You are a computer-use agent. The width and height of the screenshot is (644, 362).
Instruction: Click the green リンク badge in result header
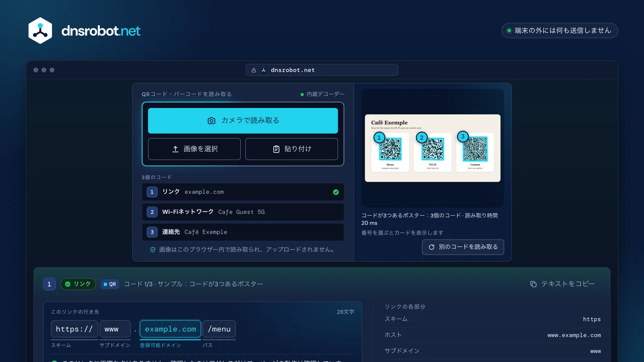tap(78, 284)
